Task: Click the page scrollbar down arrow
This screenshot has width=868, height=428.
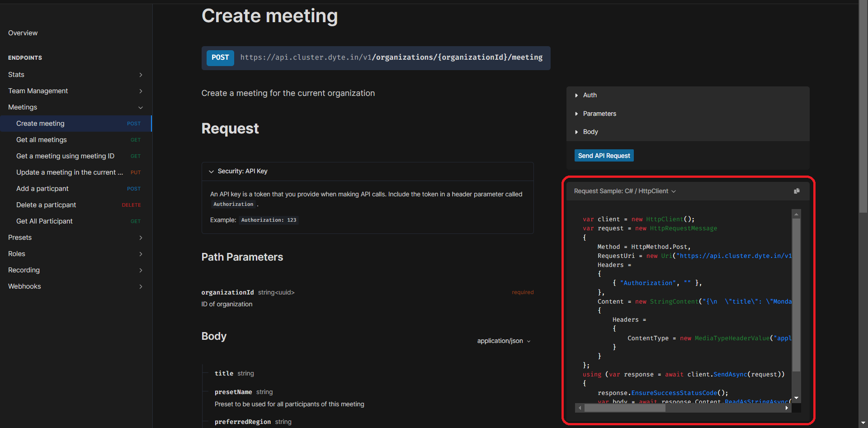Action: (863, 424)
